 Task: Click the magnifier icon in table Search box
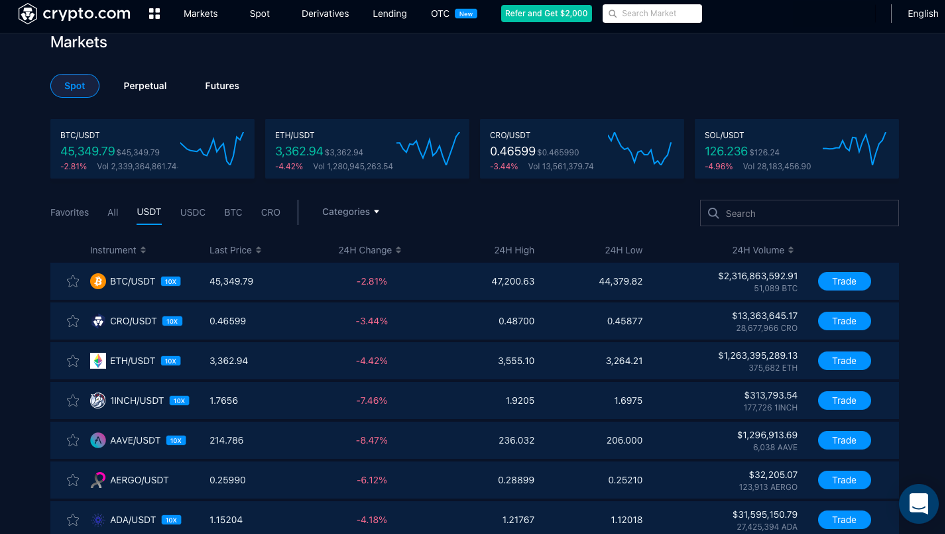point(714,213)
